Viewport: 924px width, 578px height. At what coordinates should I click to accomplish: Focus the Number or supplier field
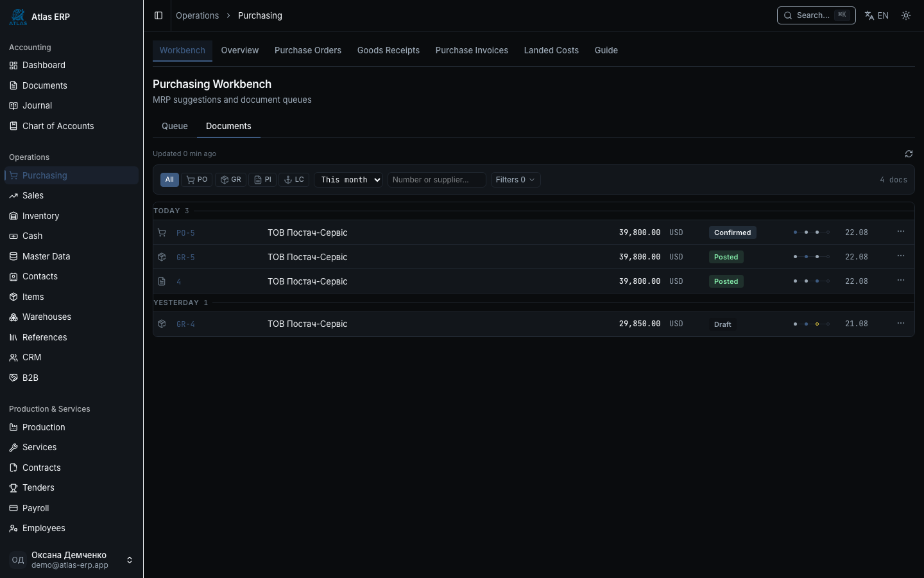(436, 180)
